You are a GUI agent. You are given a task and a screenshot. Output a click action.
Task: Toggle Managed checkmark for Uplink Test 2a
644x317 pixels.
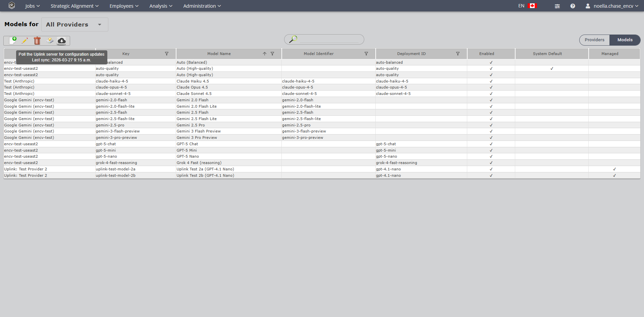click(x=614, y=169)
